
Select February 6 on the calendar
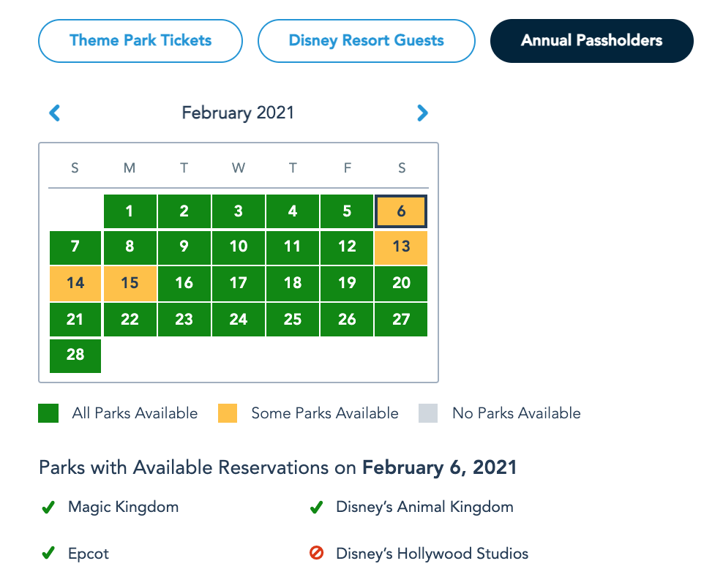point(401,211)
